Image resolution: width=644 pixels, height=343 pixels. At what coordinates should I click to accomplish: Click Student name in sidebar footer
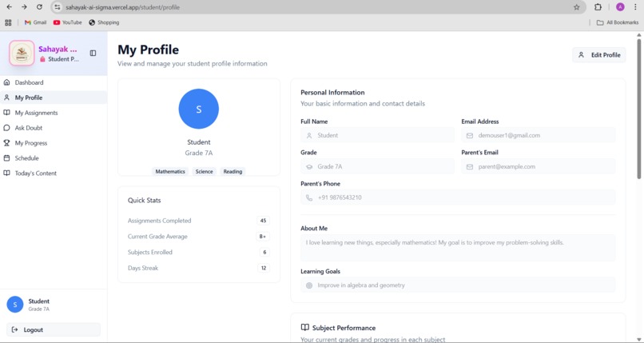click(x=39, y=301)
